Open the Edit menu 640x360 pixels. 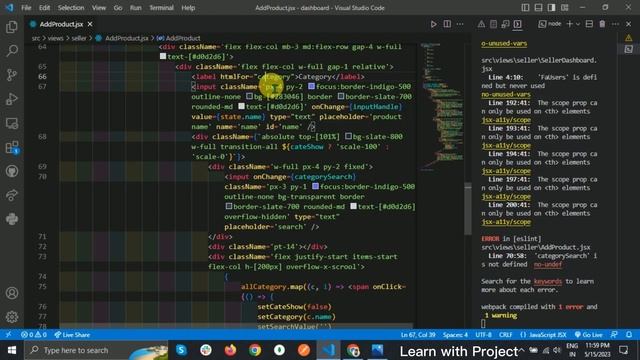44,8
